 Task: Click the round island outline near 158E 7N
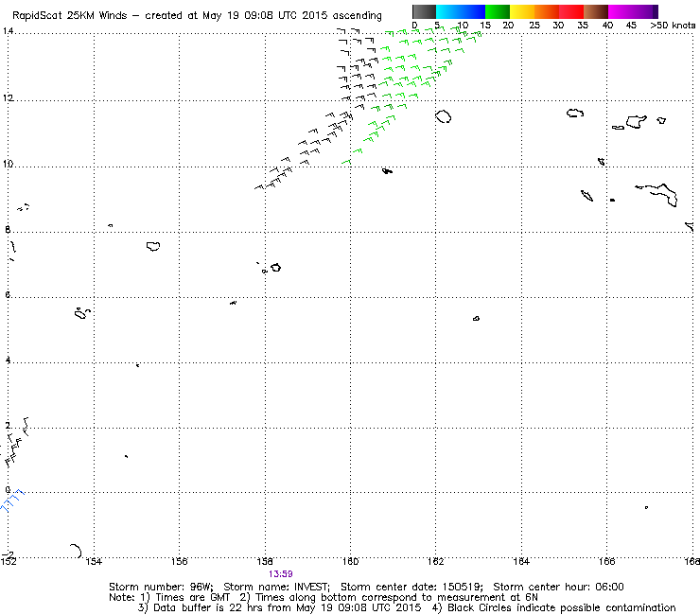pos(276,268)
